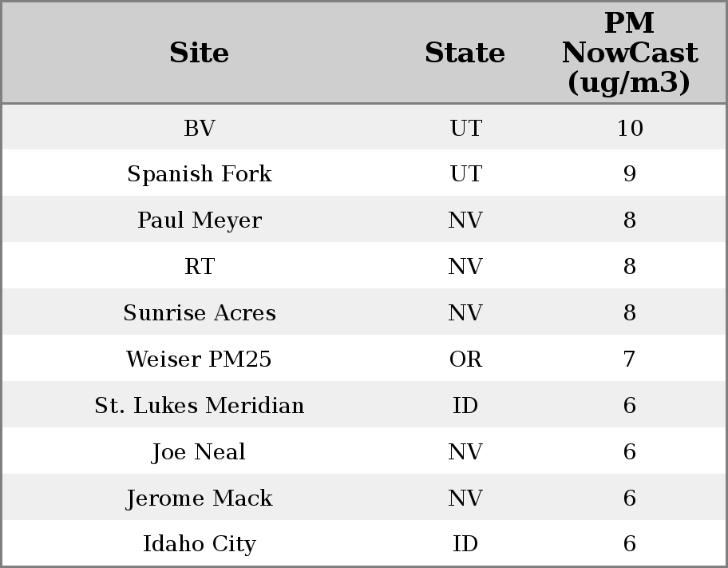Click the Site column header

(200, 54)
